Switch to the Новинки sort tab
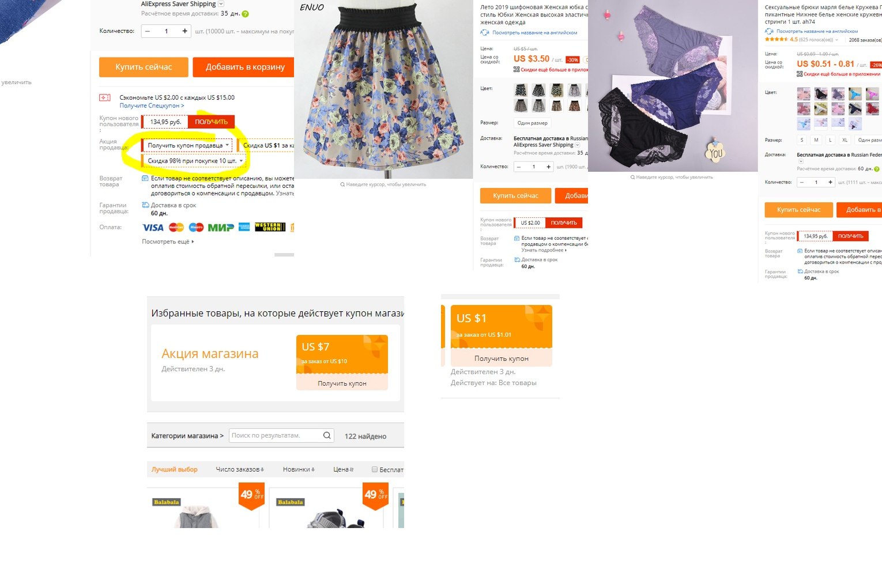The width and height of the screenshot is (882, 588). 299,469
